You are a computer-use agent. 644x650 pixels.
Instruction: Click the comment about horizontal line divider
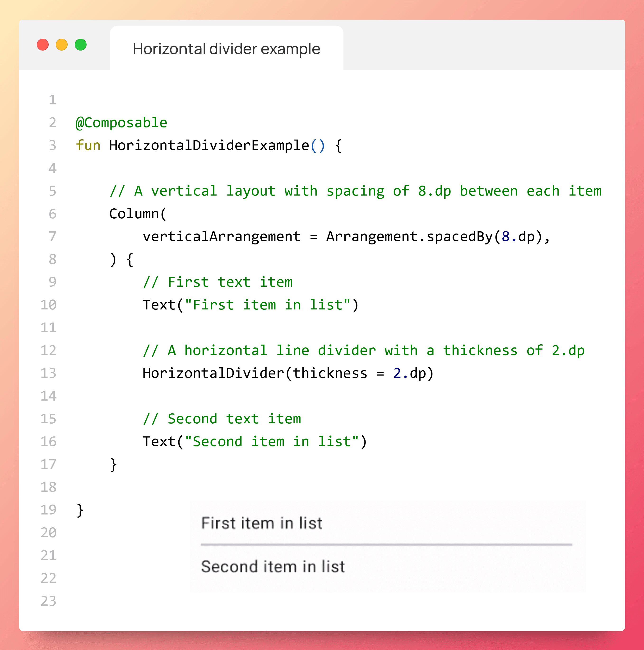(363, 351)
